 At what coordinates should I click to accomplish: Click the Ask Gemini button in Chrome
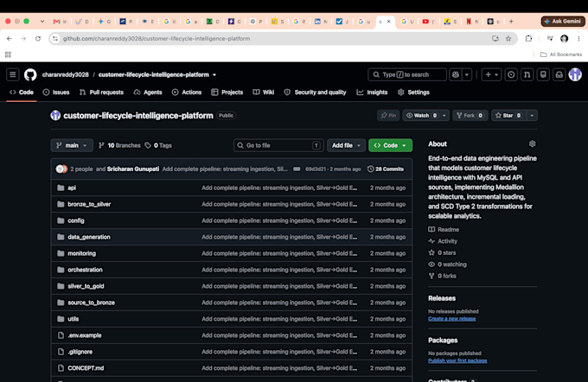[x=563, y=22]
